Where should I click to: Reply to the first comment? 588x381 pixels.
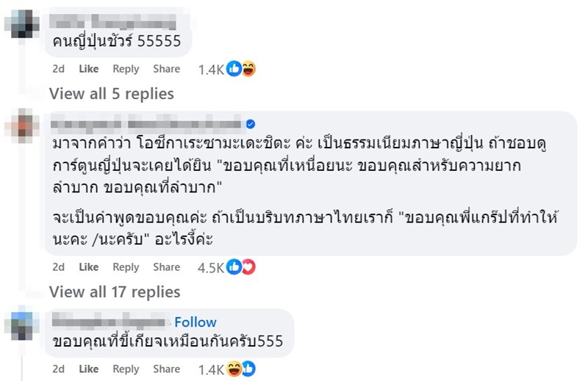pos(126,69)
